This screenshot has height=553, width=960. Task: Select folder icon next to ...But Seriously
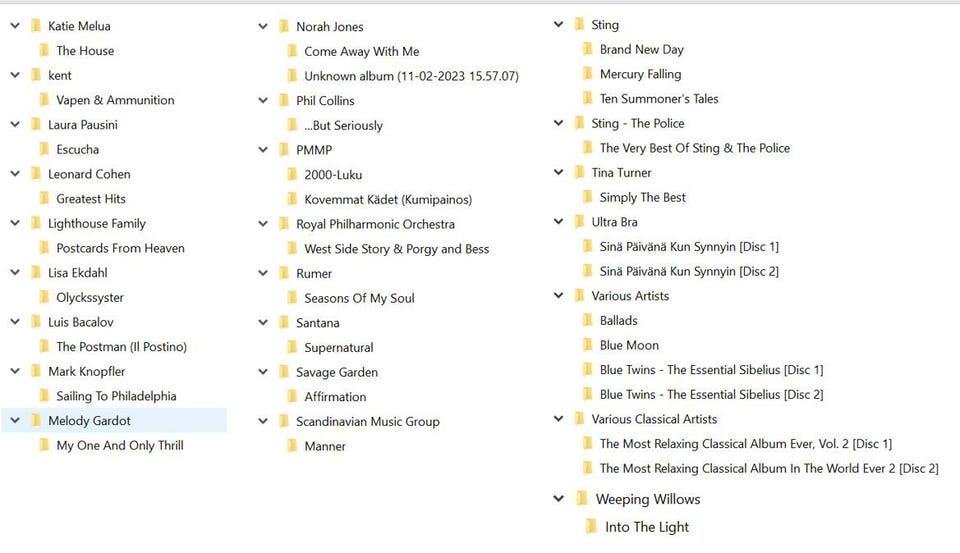point(292,125)
